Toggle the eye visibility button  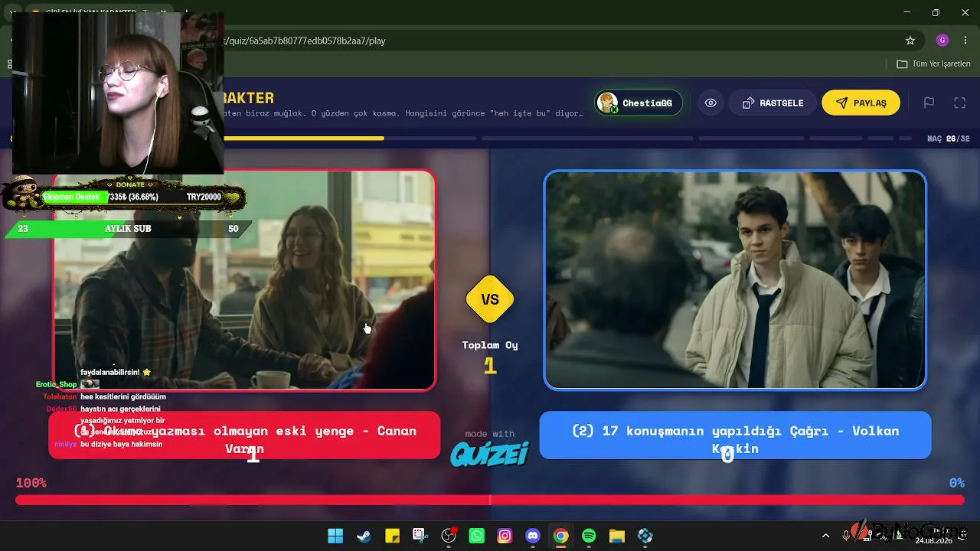click(x=711, y=103)
